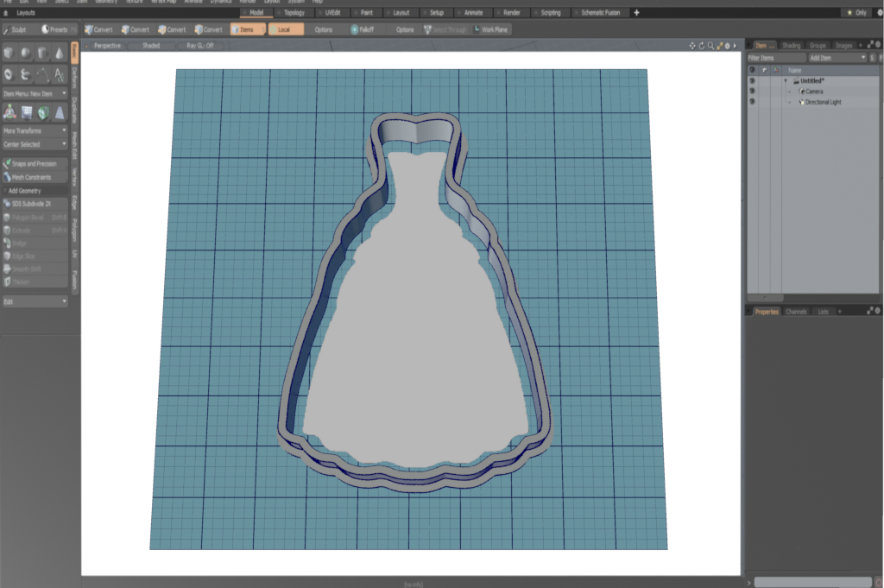
Task: Select the Cube primitive tool
Action: coord(9,54)
